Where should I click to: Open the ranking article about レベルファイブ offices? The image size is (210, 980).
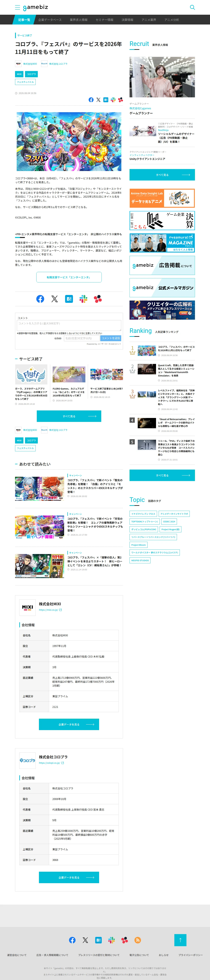(x=176, y=397)
